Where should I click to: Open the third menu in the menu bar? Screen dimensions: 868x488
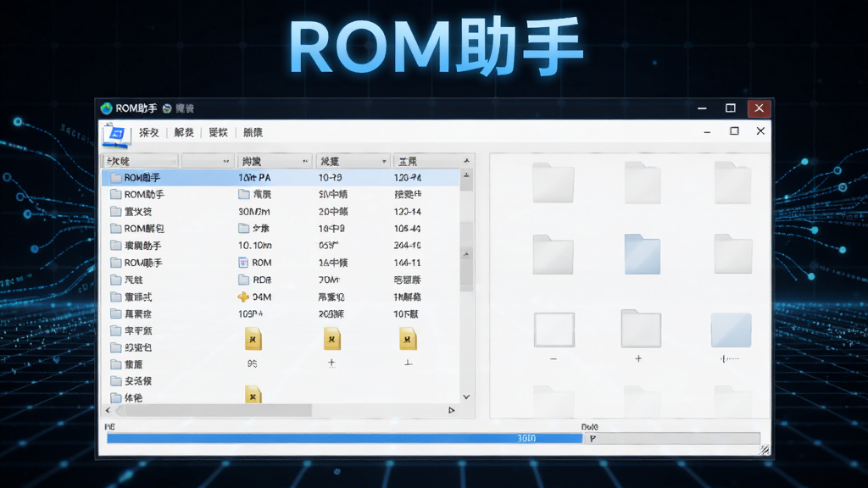tap(218, 132)
